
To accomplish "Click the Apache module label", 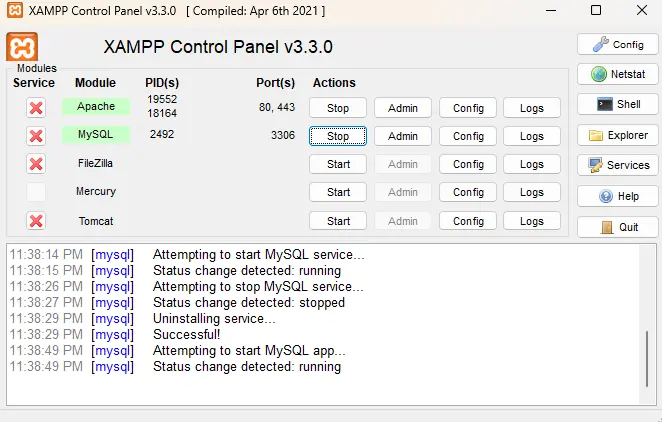I will [96, 106].
